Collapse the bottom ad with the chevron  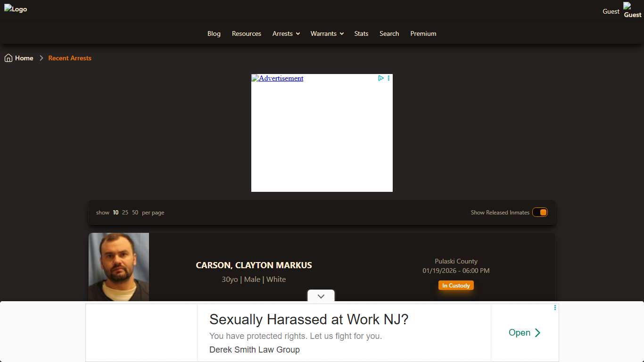[x=321, y=296]
